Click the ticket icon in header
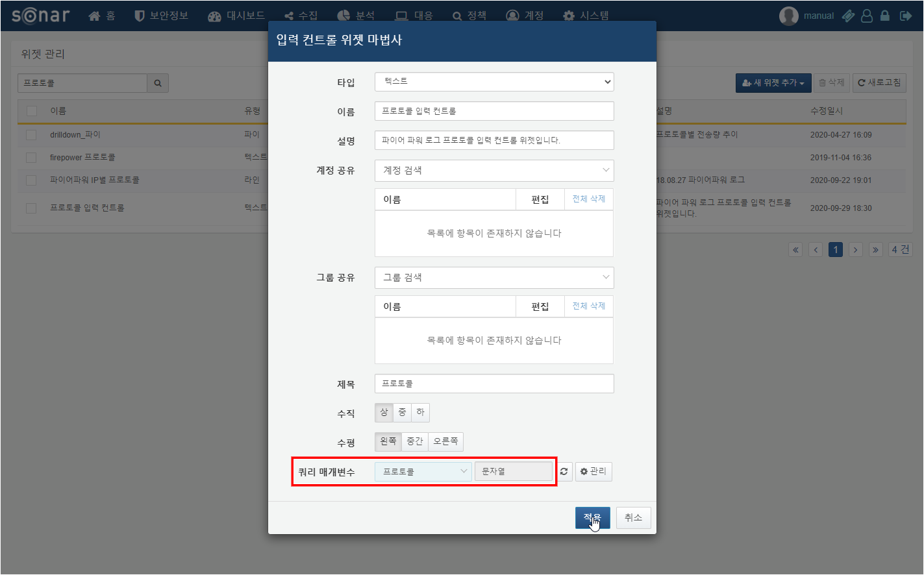Image resolution: width=924 pixels, height=575 pixels. [848, 16]
